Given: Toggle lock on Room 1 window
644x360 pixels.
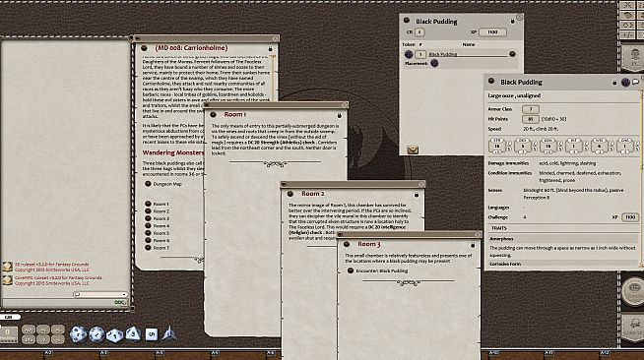Looking at the screenshot, I should coord(340,116).
